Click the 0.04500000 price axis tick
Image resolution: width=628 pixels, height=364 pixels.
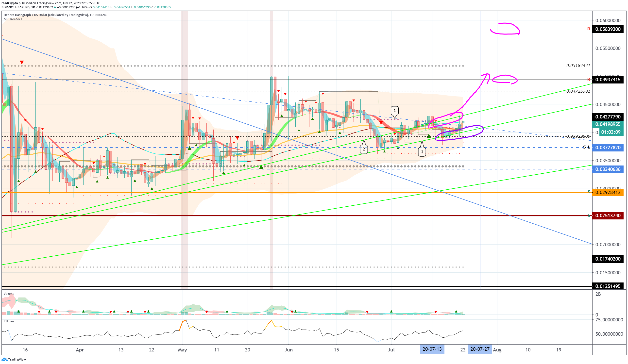click(x=608, y=105)
